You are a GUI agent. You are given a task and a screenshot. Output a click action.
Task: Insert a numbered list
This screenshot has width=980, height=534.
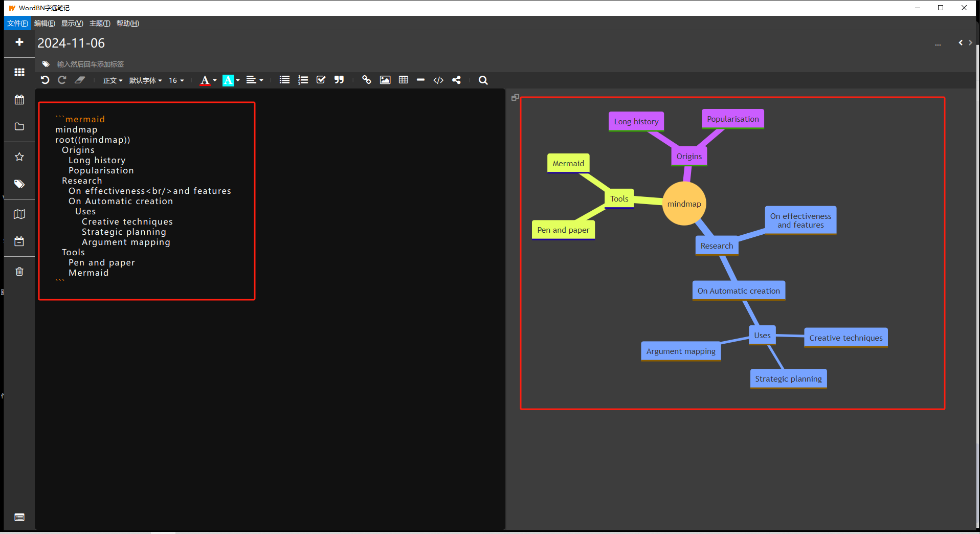pyautogui.click(x=303, y=80)
